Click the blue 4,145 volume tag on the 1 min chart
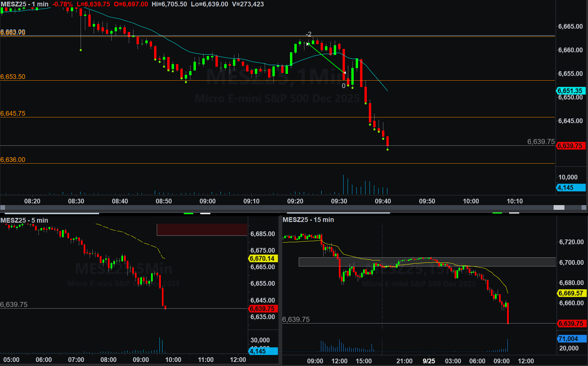The height and width of the screenshot is (366, 588). [x=570, y=188]
